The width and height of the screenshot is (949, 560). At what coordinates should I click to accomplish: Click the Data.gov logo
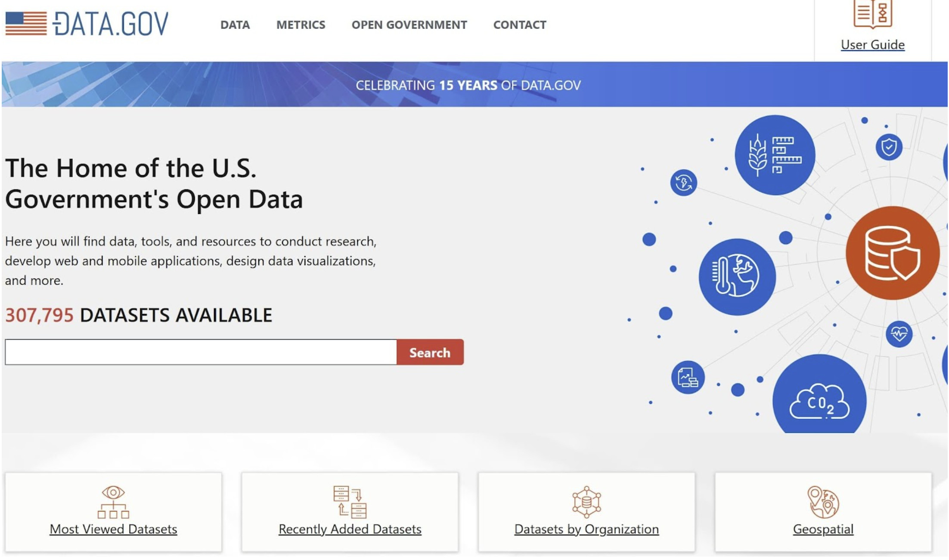(87, 24)
